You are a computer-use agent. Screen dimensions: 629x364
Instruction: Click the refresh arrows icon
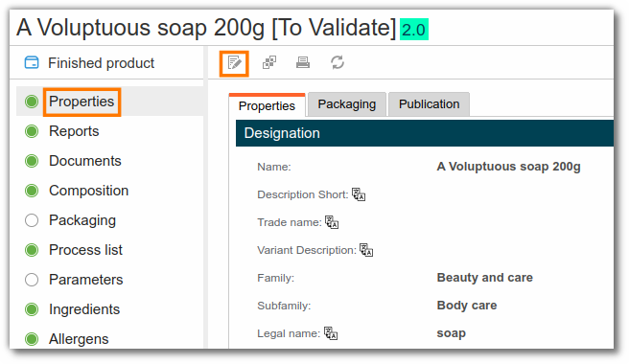pos(338,62)
